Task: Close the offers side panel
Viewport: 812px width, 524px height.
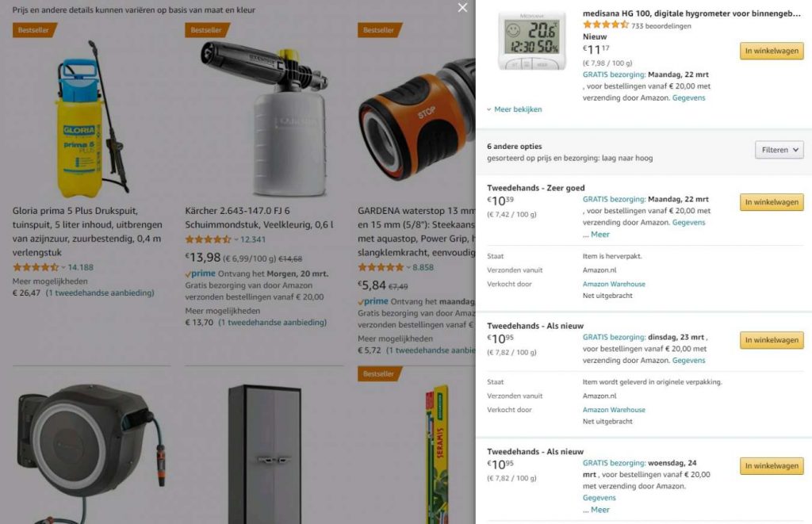Action: click(462, 8)
